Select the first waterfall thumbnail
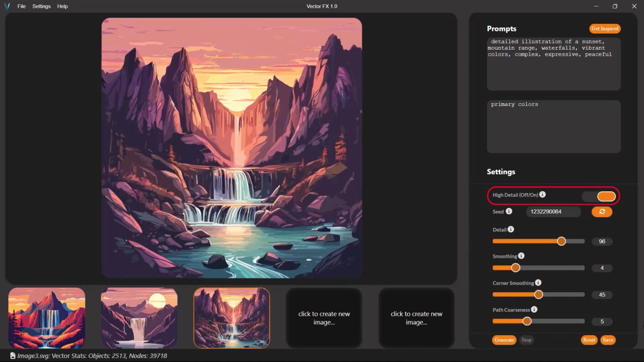Image resolution: width=644 pixels, height=362 pixels. (x=46, y=317)
